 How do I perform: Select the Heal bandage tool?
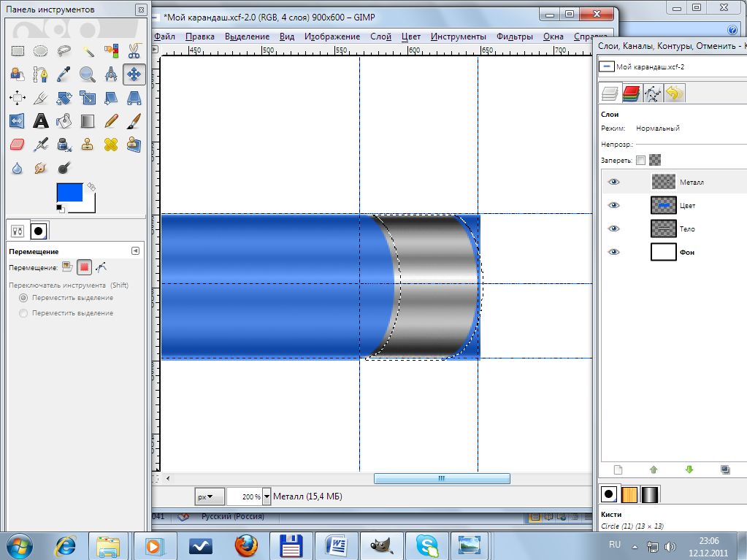pos(110,145)
